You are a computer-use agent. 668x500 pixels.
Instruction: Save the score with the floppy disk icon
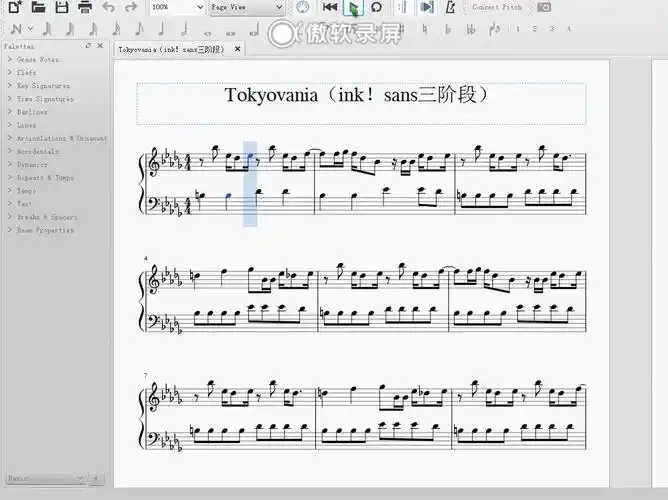click(x=62, y=7)
